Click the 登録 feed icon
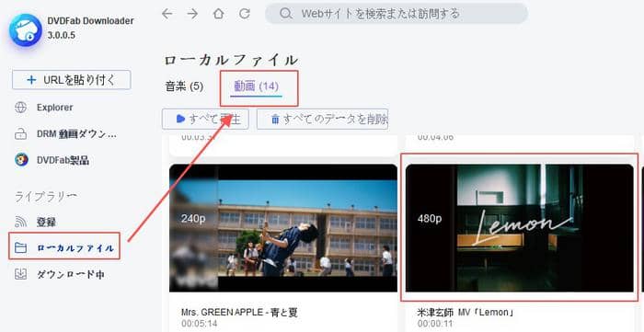Image resolution: width=644 pixels, height=332 pixels. [20, 222]
